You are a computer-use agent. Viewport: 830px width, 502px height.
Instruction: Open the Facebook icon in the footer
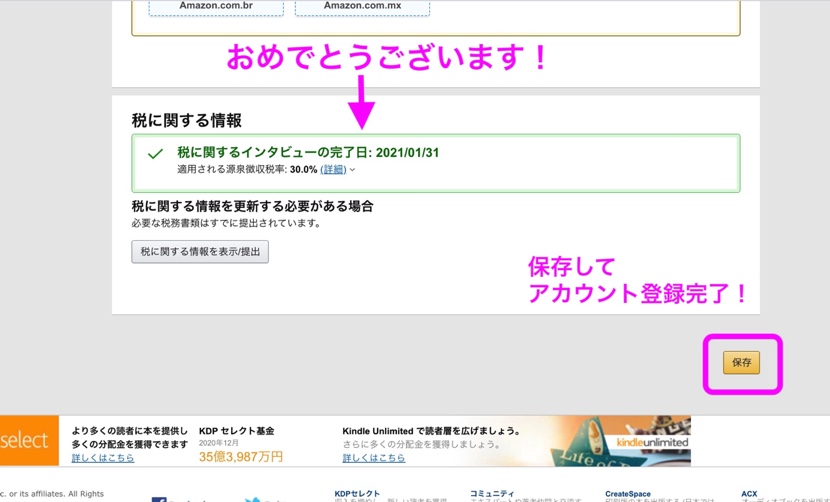click(x=159, y=499)
